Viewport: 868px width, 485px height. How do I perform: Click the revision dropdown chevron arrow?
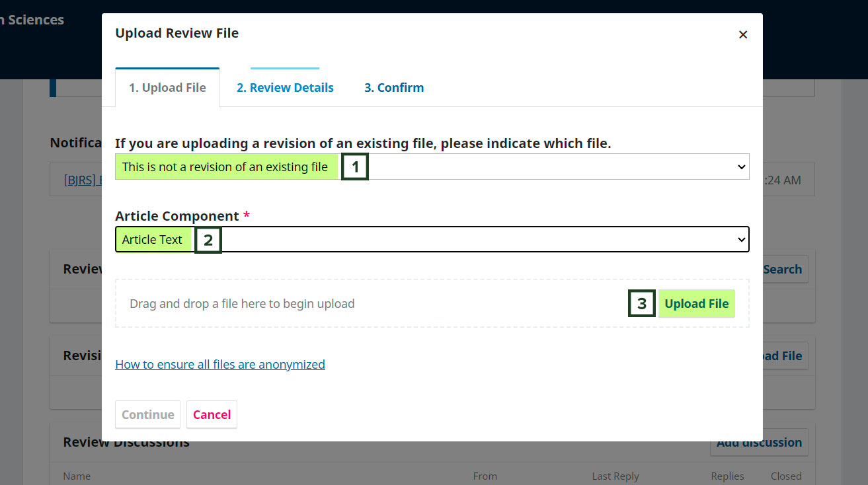tap(741, 167)
